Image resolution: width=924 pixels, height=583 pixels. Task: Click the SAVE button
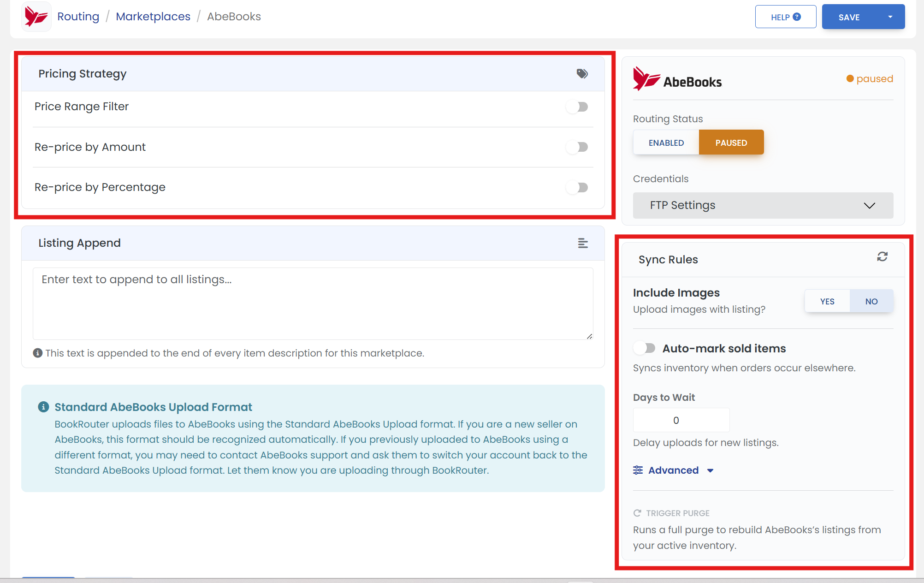[849, 17]
